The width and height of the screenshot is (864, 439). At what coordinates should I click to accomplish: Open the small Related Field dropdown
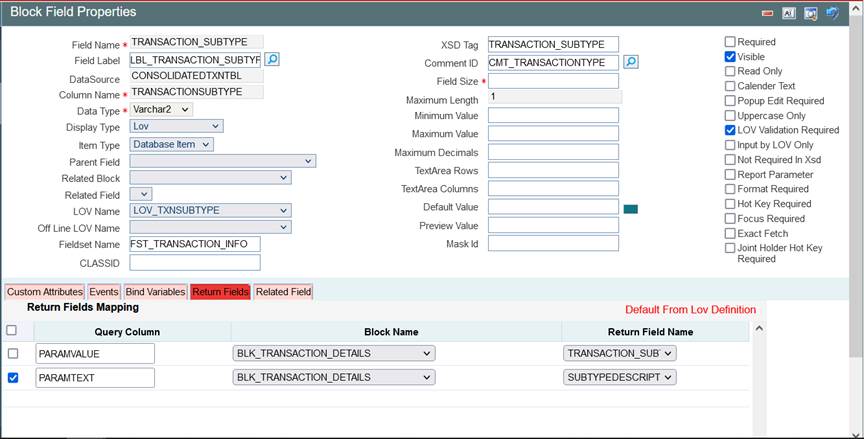coord(141,194)
